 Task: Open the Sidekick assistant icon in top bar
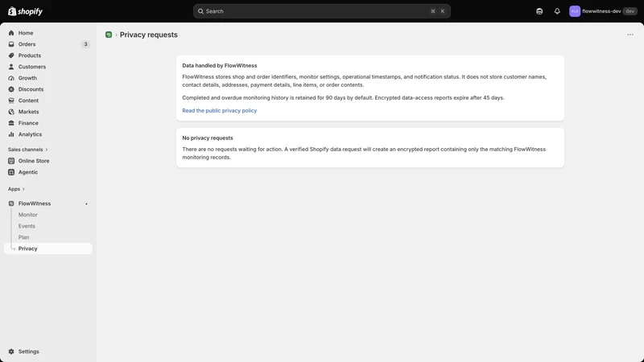[x=539, y=11]
